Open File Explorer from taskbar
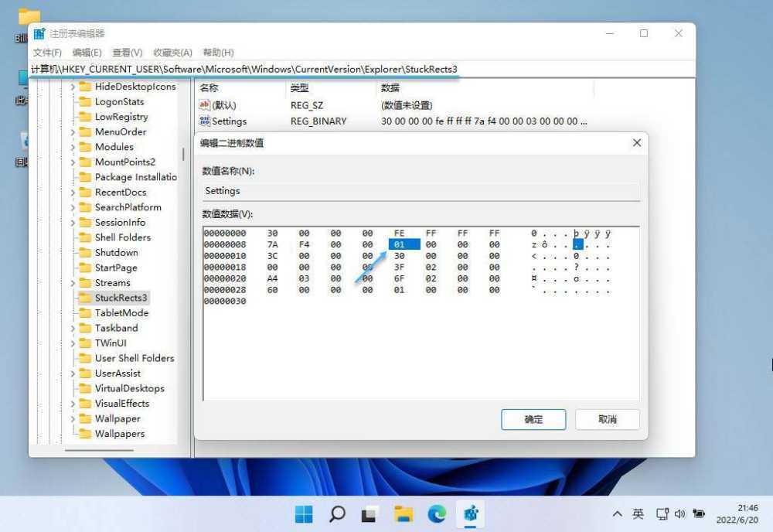This screenshot has height=532, width=773. tap(403, 513)
